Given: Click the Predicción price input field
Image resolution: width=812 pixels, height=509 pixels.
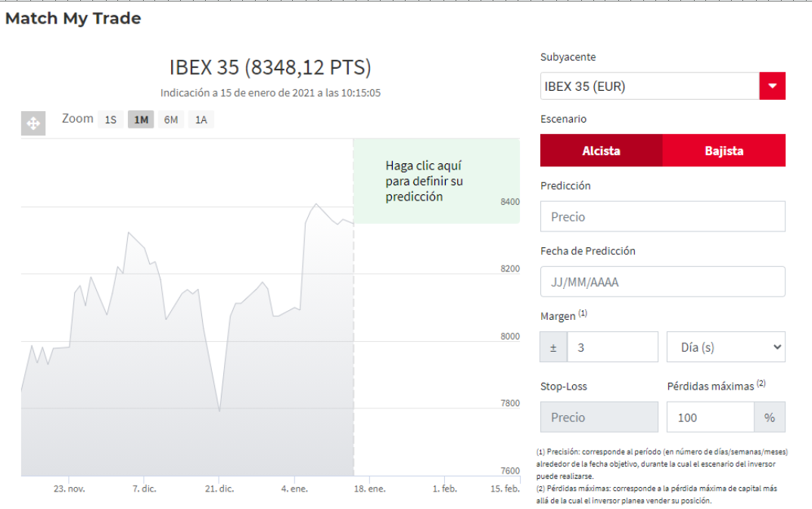Looking at the screenshot, I should tap(662, 216).
